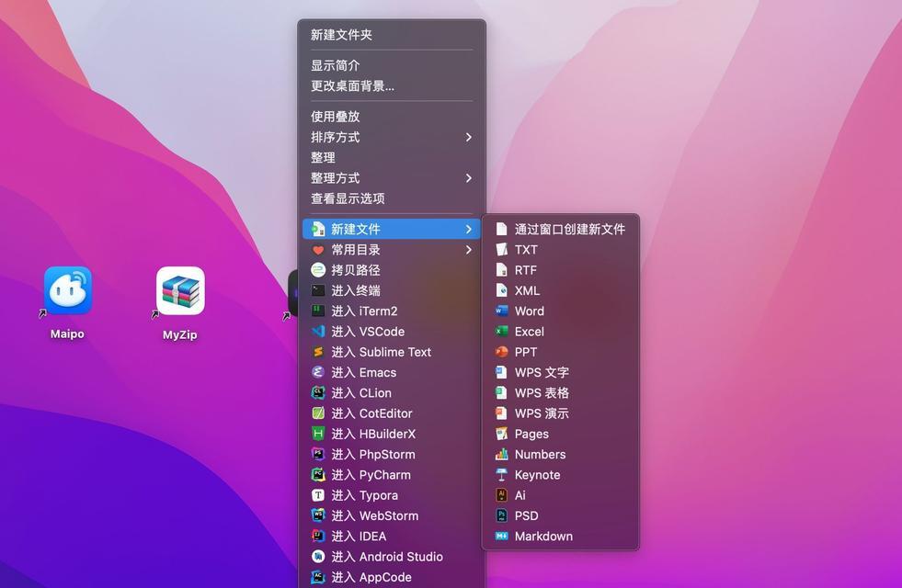Click the 拷贝路径 label
Image resolution: width=902 pixels, height=588 pixels.
click(356, 270)
